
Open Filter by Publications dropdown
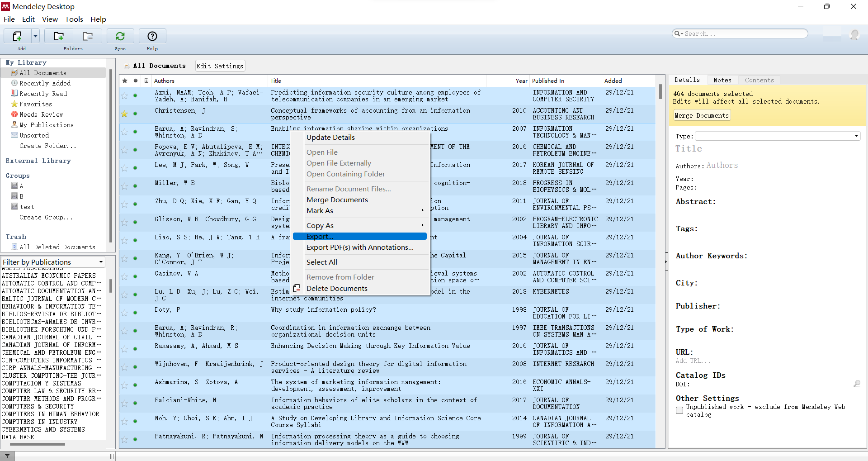click(53, 262)
